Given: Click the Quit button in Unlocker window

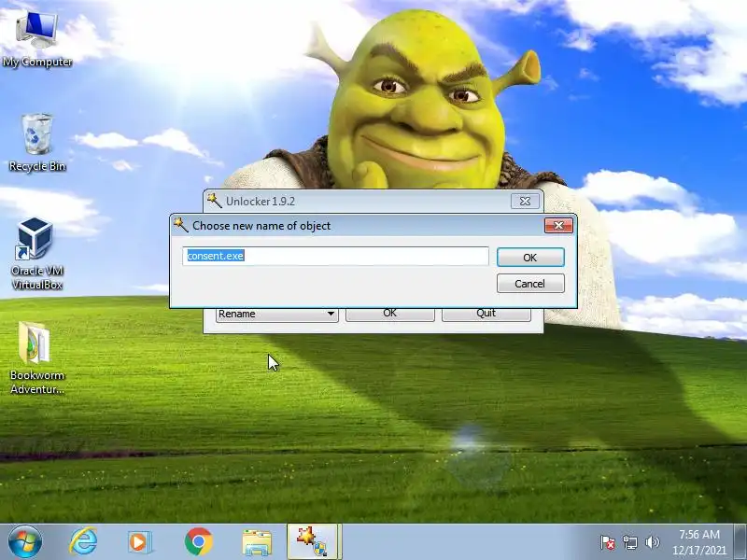Looking at the screenshot, I should click(x=486, y=314).
